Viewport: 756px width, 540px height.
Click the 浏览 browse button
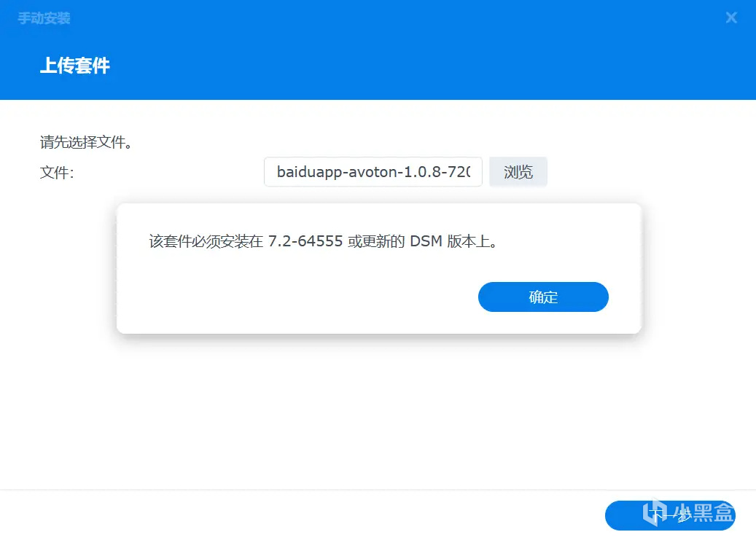tap(518, 172)
